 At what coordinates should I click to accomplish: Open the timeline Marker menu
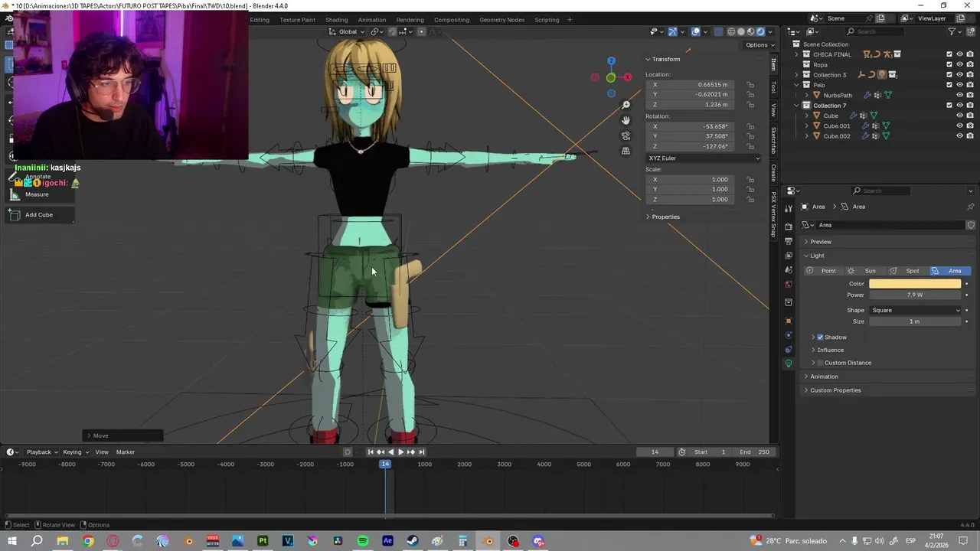point(126,452)
